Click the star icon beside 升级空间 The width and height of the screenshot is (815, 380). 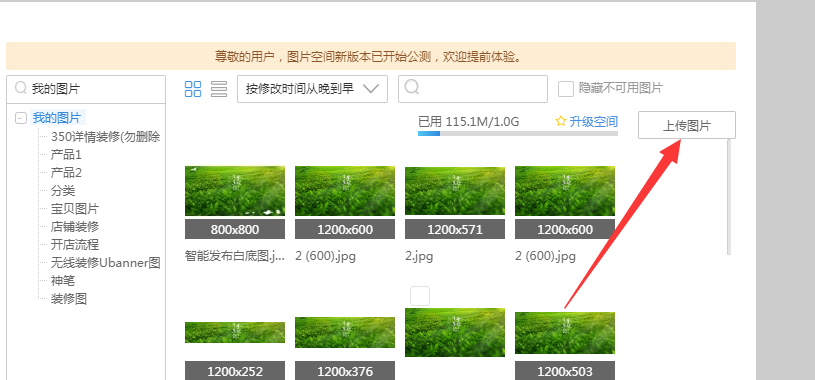561,122
